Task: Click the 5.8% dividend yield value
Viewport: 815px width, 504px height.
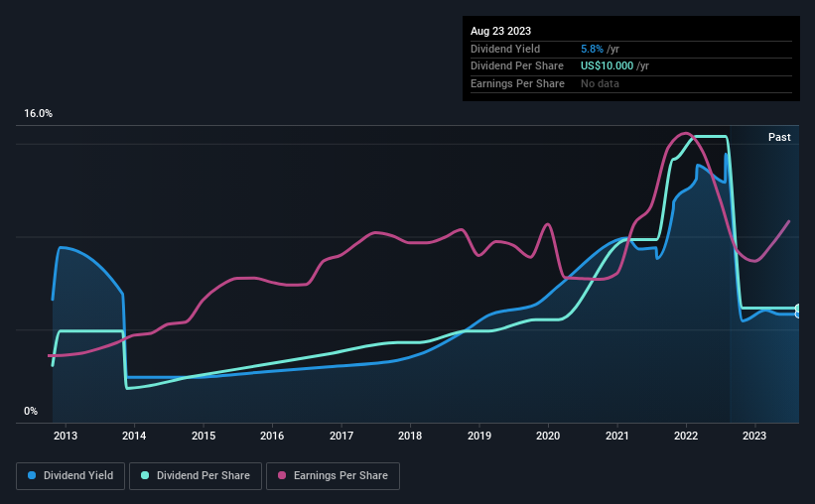Action: click(594, 49)
